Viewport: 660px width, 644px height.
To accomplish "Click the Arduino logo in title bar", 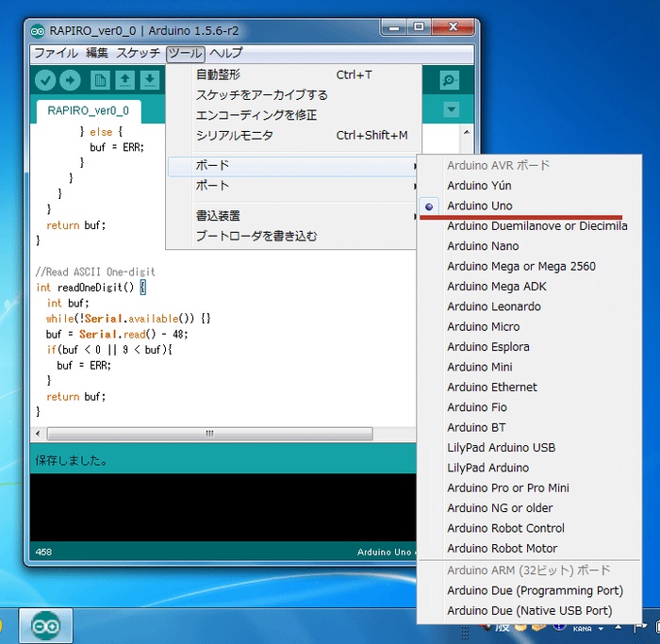I will tap(38, 31).
